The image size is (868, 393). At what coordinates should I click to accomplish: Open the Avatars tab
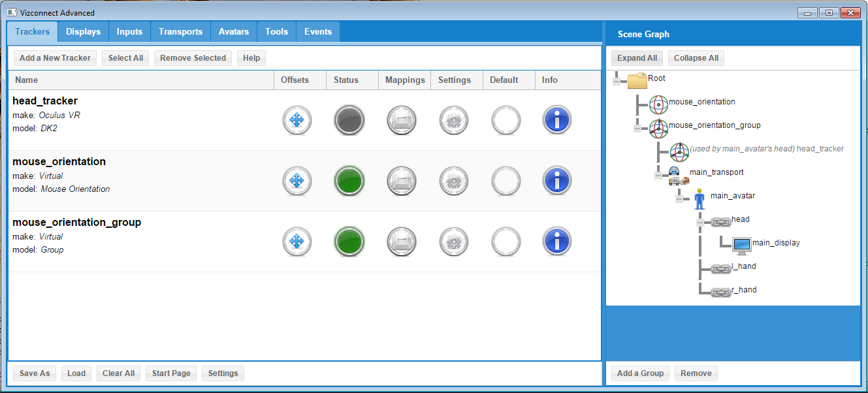pyautogui.click(x=233, y=31)
